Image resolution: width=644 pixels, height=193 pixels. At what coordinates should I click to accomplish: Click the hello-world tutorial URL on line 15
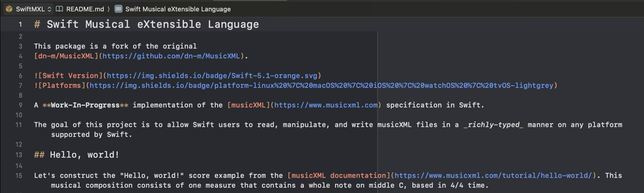[x=493, y=175]
